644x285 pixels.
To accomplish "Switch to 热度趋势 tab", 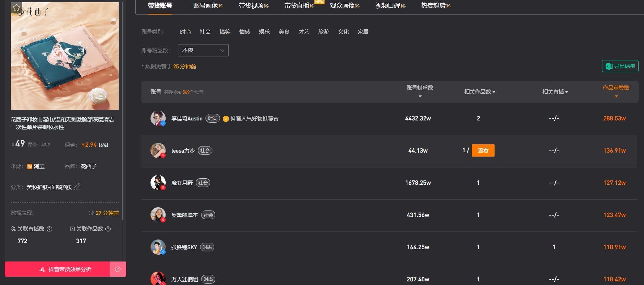I will 436,5.
